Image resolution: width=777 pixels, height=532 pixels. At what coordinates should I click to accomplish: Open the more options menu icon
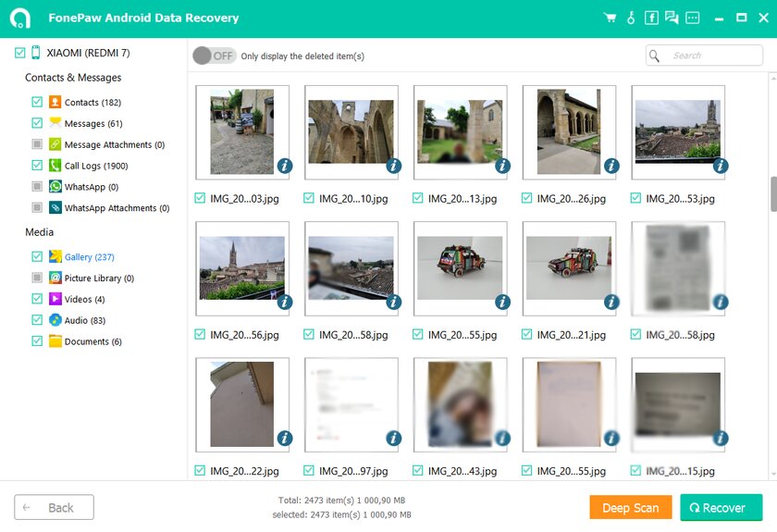(x=692, y=18)
